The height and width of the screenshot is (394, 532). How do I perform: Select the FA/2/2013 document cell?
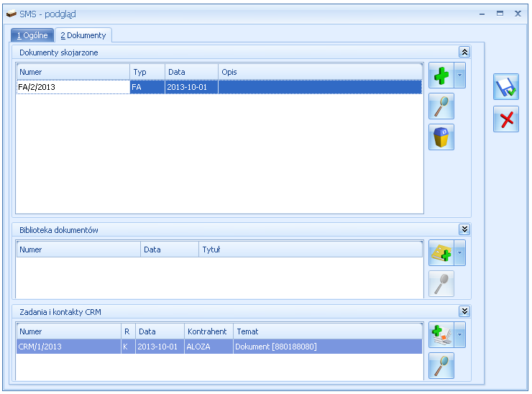click(73, 87)
